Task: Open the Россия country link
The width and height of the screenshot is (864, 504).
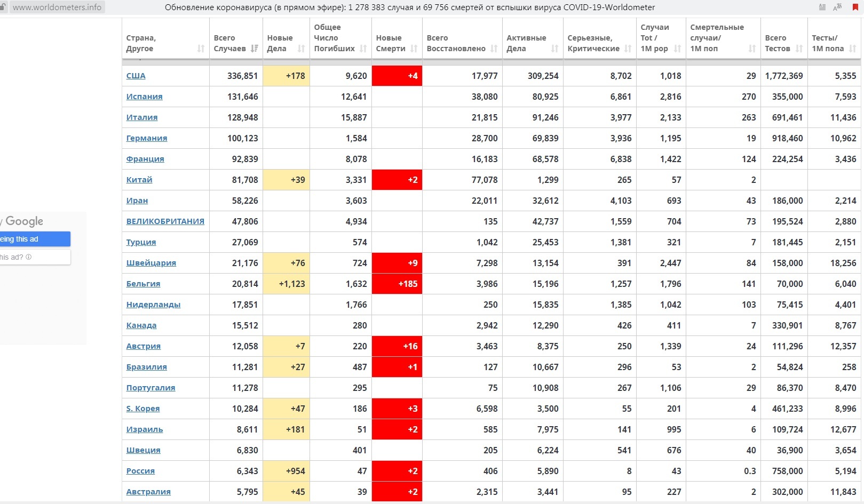Action: point(140,471)
